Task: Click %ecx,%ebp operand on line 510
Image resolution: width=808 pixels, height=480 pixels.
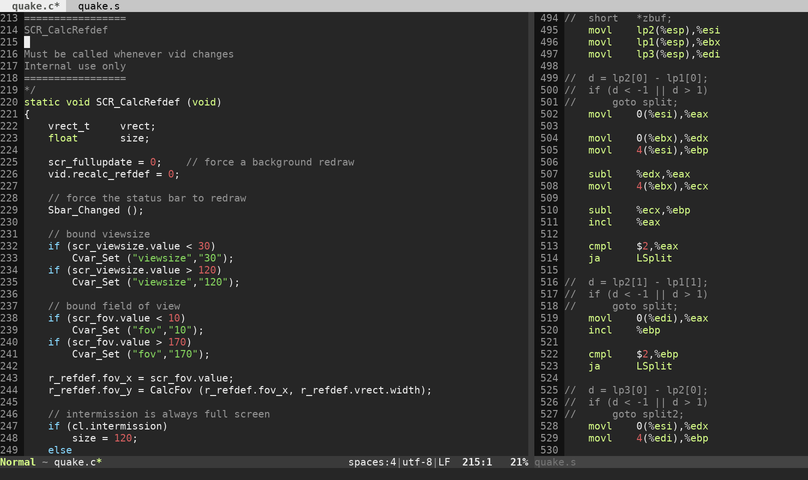Action: (x=663, y=210)
